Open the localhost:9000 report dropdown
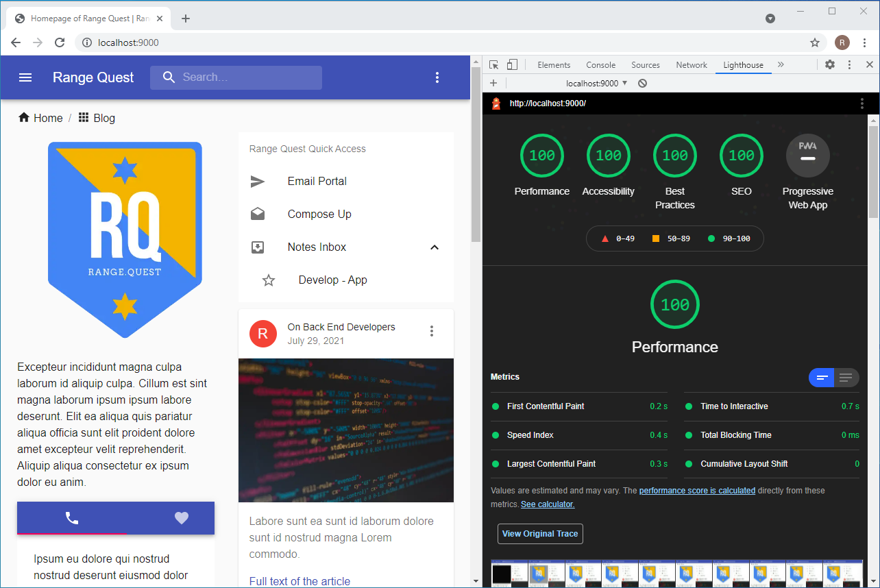This screenshot has height=588, width=880. pyautogui.click(x=597, y=83)
